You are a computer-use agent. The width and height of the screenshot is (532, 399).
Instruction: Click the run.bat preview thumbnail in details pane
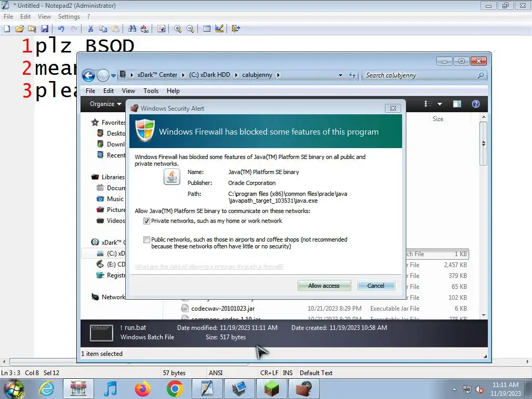pos(101,333)
